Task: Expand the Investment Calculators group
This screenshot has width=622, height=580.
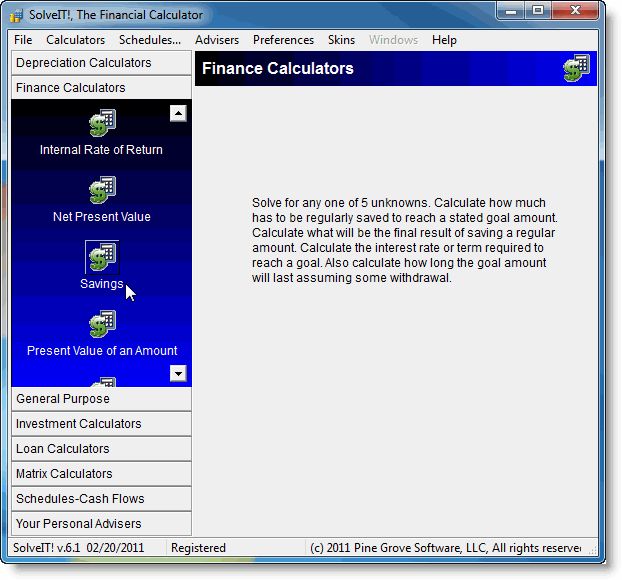Action: (x=101, y=424)
